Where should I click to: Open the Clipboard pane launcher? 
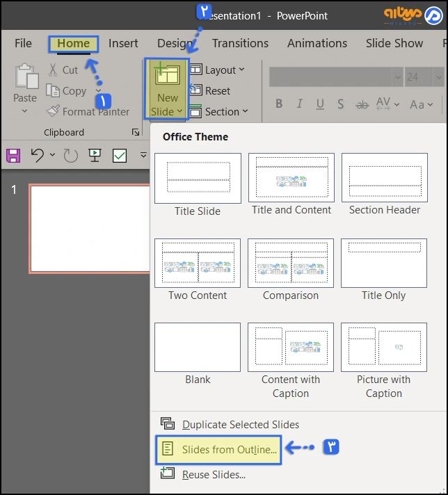tap(136, 132)
